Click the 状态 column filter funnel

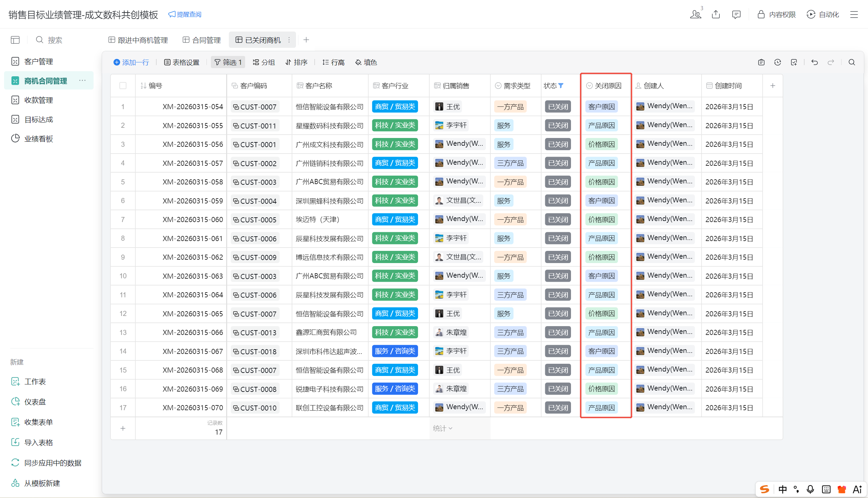pyautogui.click(x=561, y=86)
